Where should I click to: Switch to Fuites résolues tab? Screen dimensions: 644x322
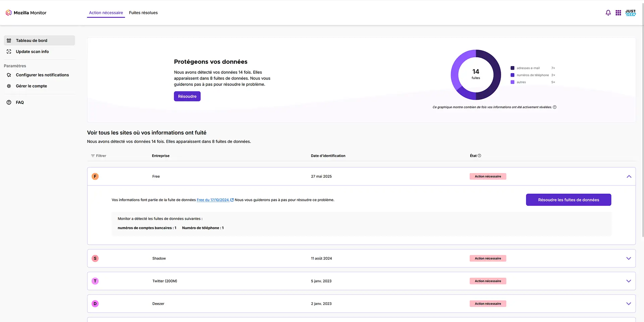point(143,13)
